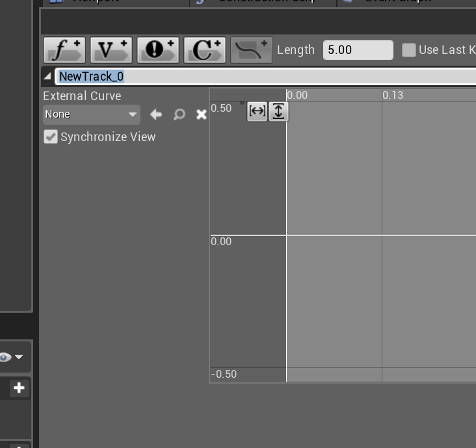The image size is (476, 448).
Task: Click the 0.00 value axis label at the zero line
Action: pyautogui.click(x=221, y=242)
